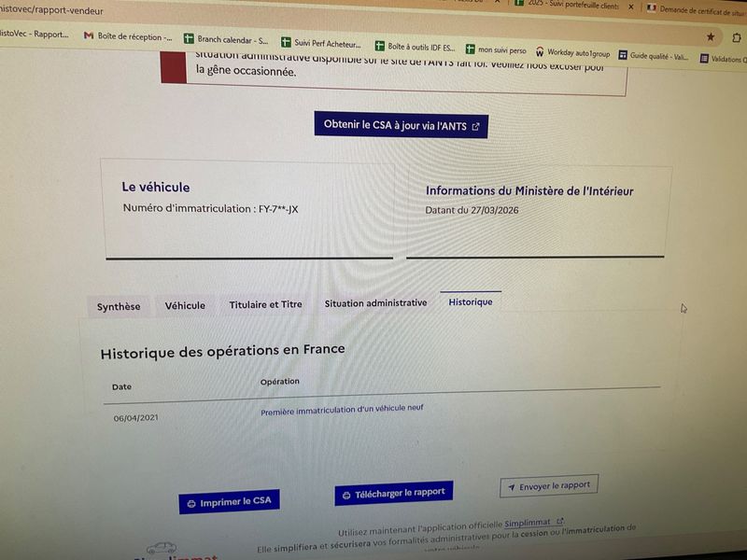Click the browser address bar URL

click(51, 10)
